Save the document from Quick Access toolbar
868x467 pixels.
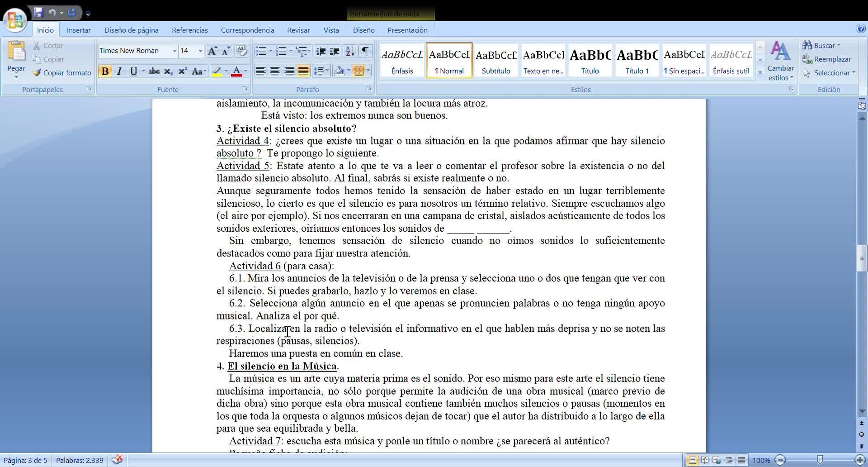[x=38, y=13]
